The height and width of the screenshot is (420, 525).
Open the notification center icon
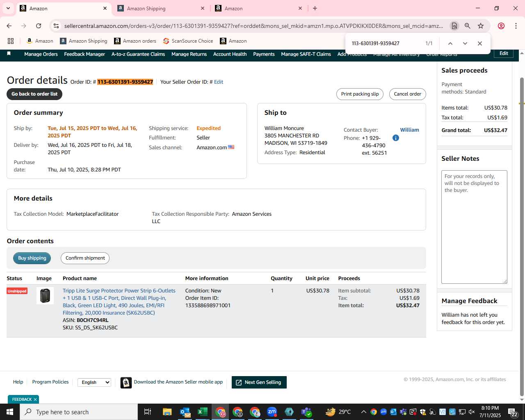point(513,412)
